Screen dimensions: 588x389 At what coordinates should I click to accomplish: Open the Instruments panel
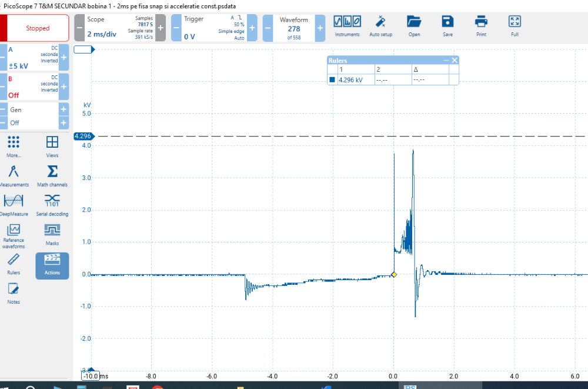coord(347,26)
